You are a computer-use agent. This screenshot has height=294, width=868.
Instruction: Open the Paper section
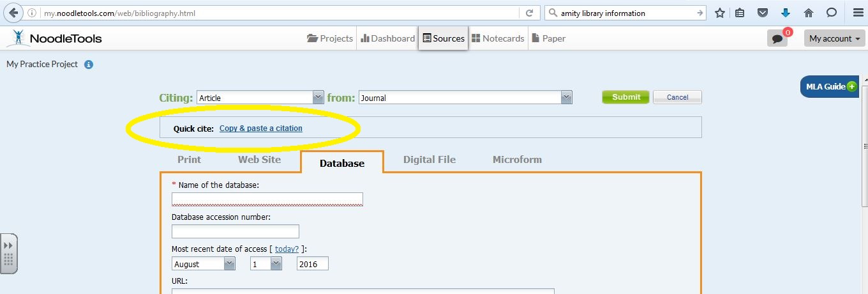(548, 38)
